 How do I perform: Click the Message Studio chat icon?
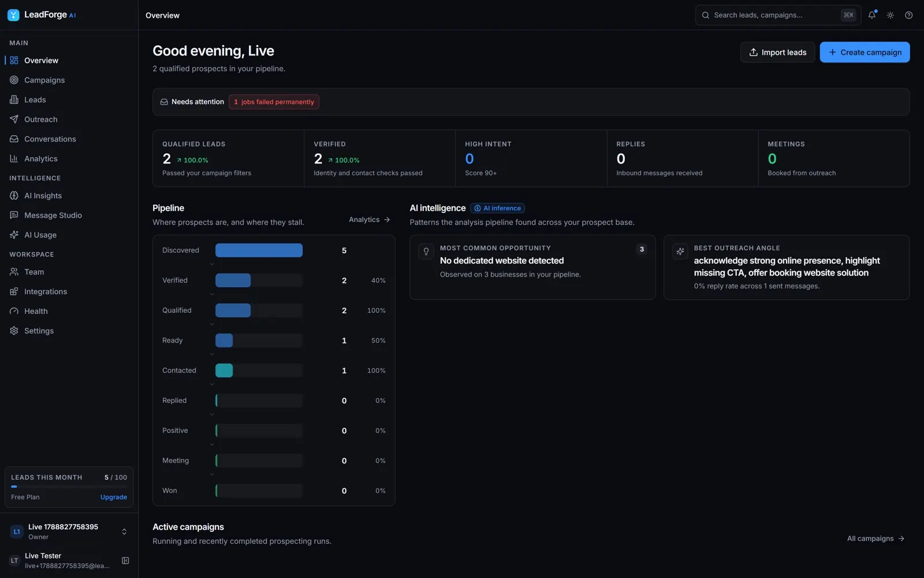[14, 215]
